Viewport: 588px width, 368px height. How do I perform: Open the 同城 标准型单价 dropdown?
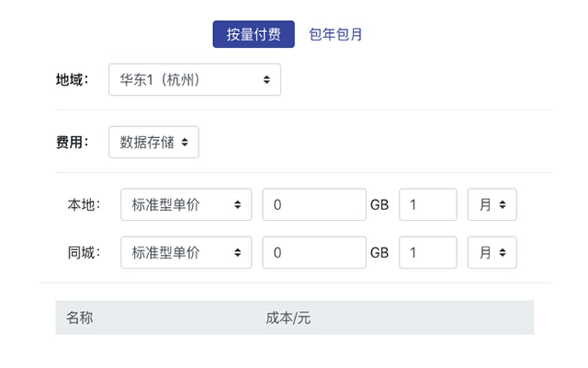[x=184, y=252]
